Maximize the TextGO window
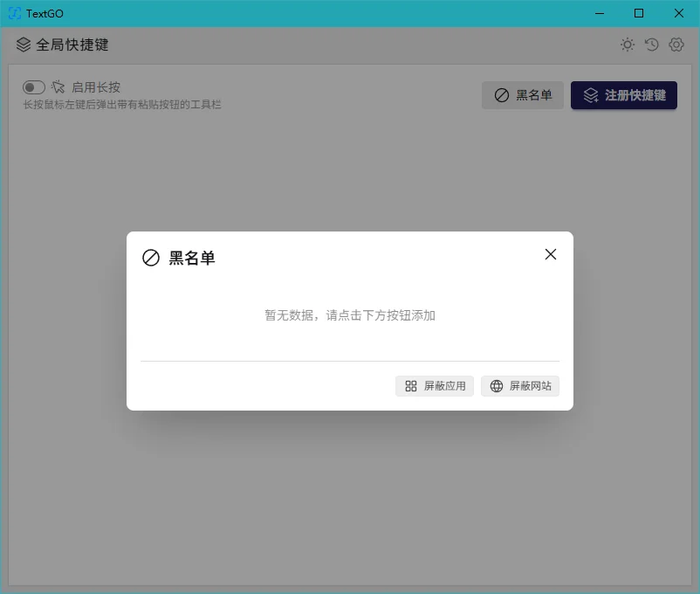This screenshot has width=700, height=594. pyautogui.click(x=639, y=13)
